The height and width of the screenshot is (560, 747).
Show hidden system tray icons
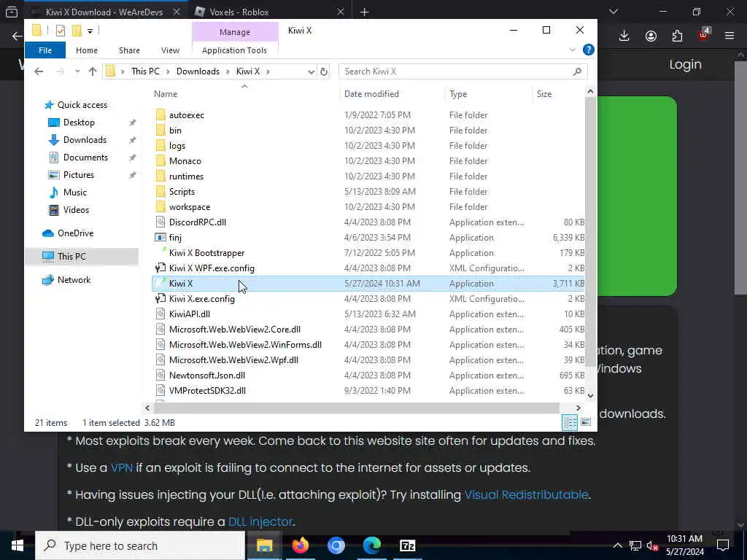tap(617, 545)
